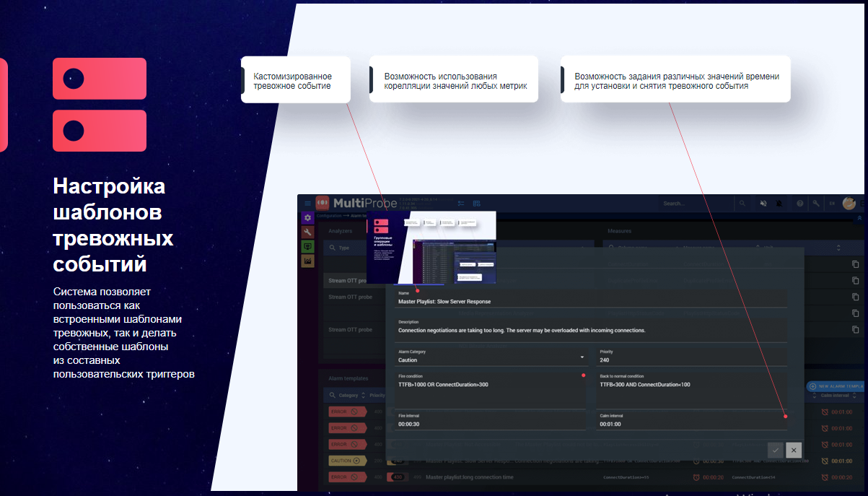Screen dimensions: 868x496
Task: Copy the fourth Measures row via copy icon
Action: tap(856, 313)
